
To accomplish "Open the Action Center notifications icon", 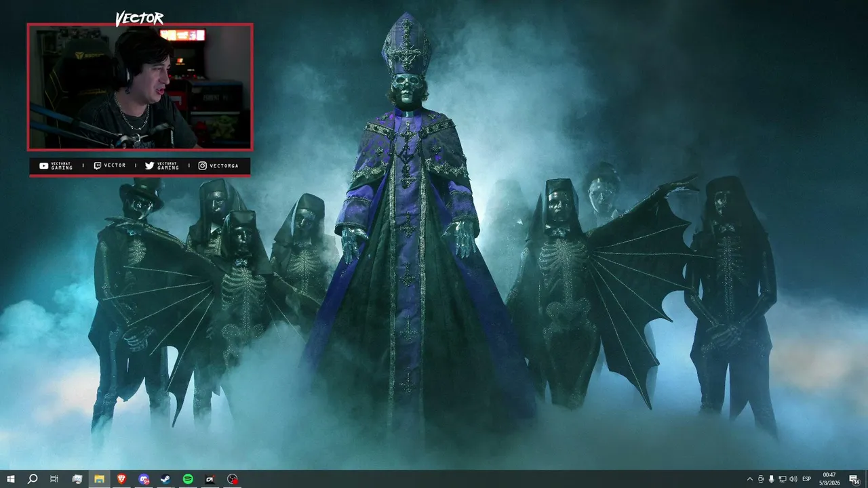I will pos(854,479).
